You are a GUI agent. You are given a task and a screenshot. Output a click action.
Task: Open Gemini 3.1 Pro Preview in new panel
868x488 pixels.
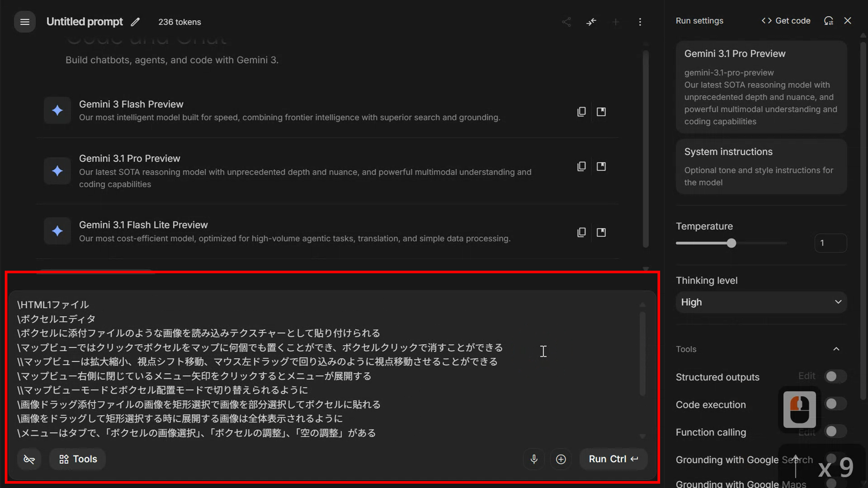tap(601, 166)
